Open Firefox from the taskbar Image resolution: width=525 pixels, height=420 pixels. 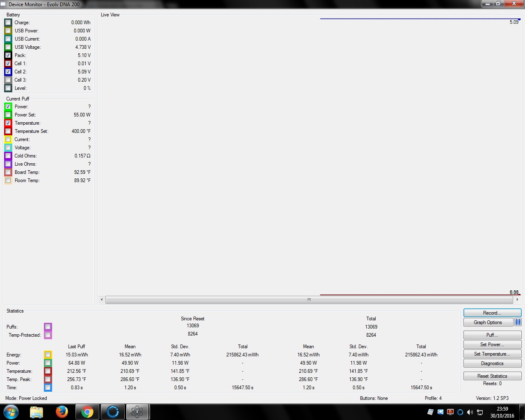point(62,411)
